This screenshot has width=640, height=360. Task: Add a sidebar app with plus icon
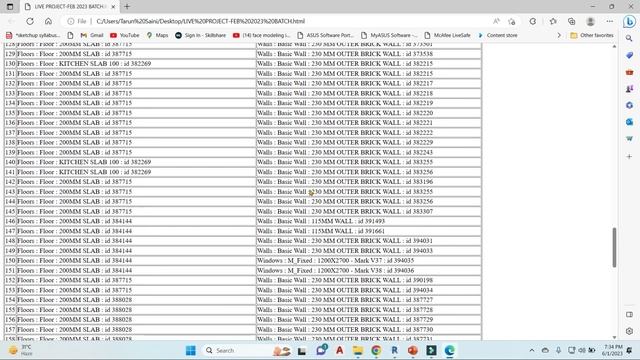(629, 156)
